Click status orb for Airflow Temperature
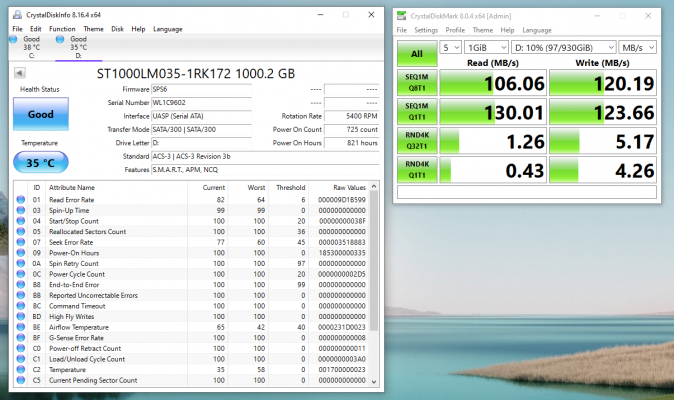Viewport: 674px width, 400px height. 20,327
